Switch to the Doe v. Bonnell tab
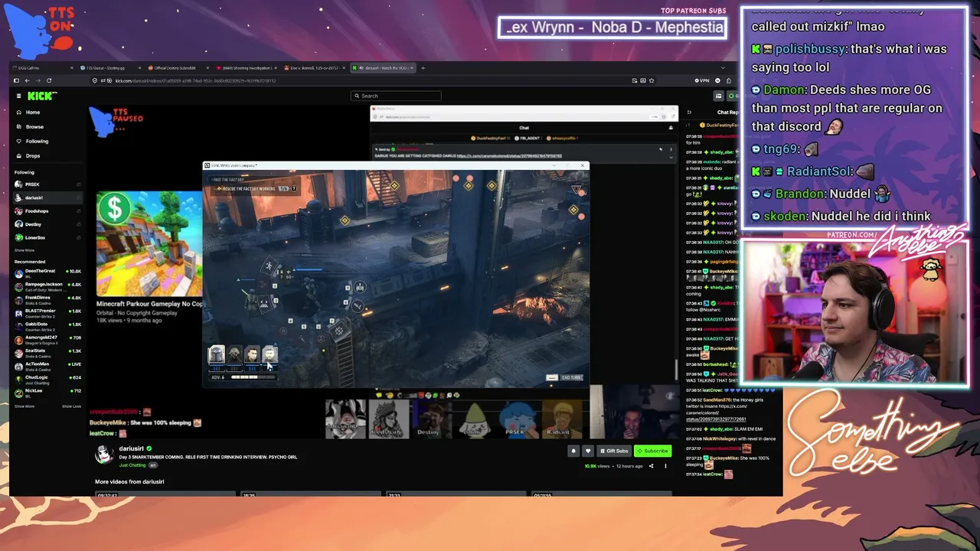980x551 pixels. coord(313,68)
